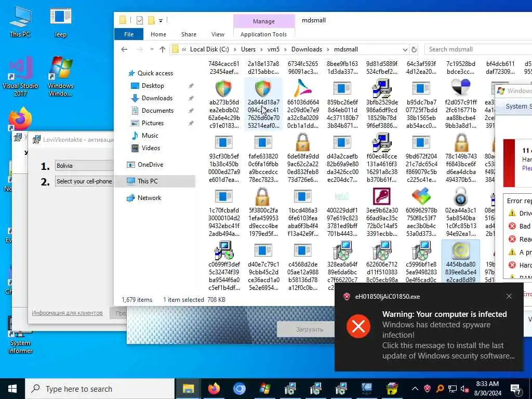The image size is (532, 399).
Task: Select the file 6de68fa9dd padlock icon
Action: click(303, 158)
